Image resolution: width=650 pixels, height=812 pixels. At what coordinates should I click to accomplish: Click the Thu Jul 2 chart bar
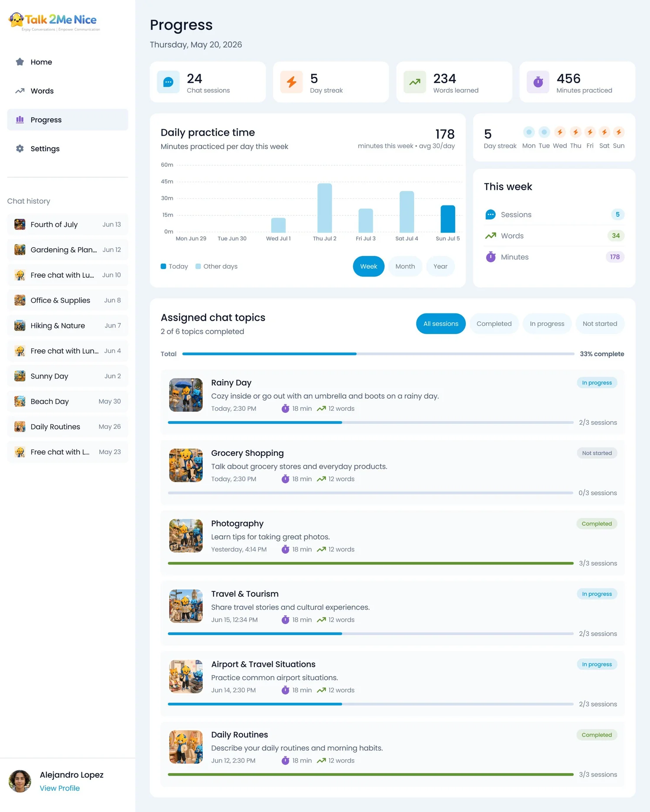point(325,208)
